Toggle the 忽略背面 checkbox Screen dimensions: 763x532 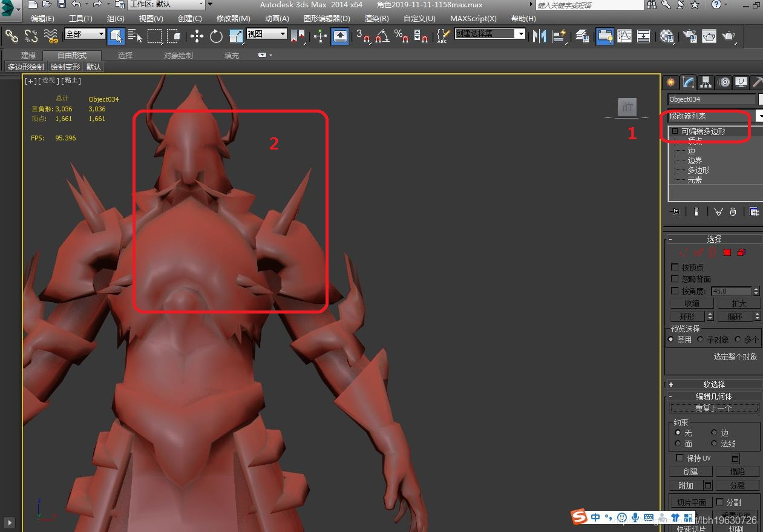(675, 278)
